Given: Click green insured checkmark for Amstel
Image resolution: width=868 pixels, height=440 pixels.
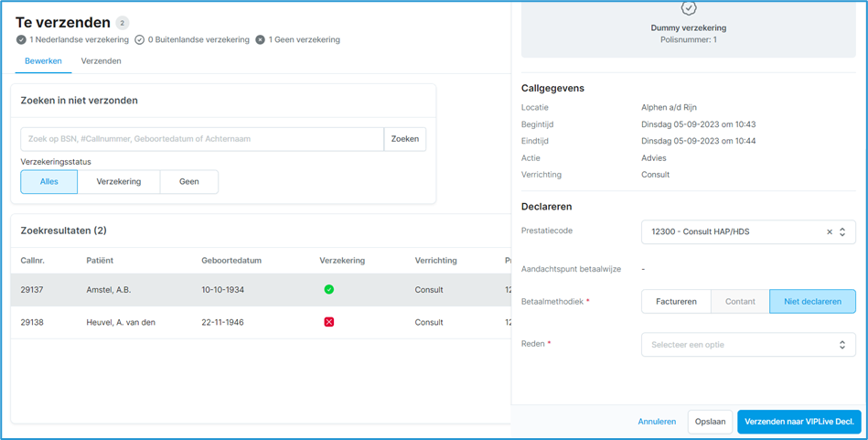Looking at the screenshot, I should [328, 290].
